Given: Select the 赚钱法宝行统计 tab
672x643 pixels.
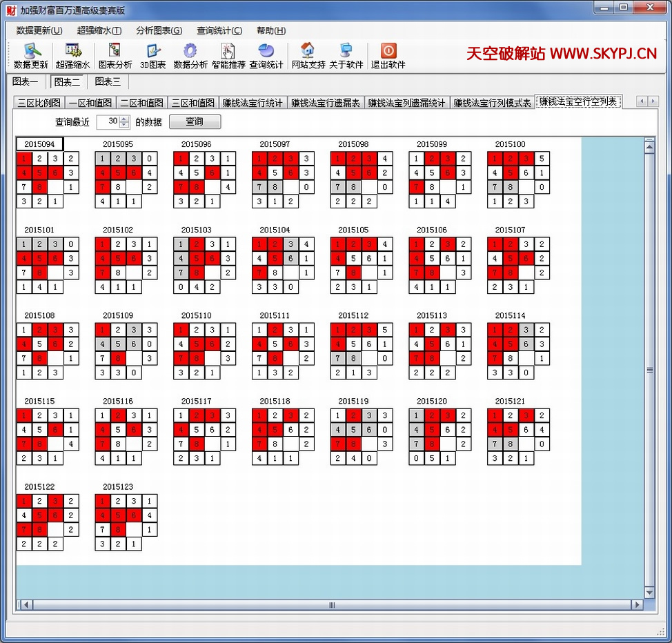Looking at the screenshot, I should pos(252,103).
